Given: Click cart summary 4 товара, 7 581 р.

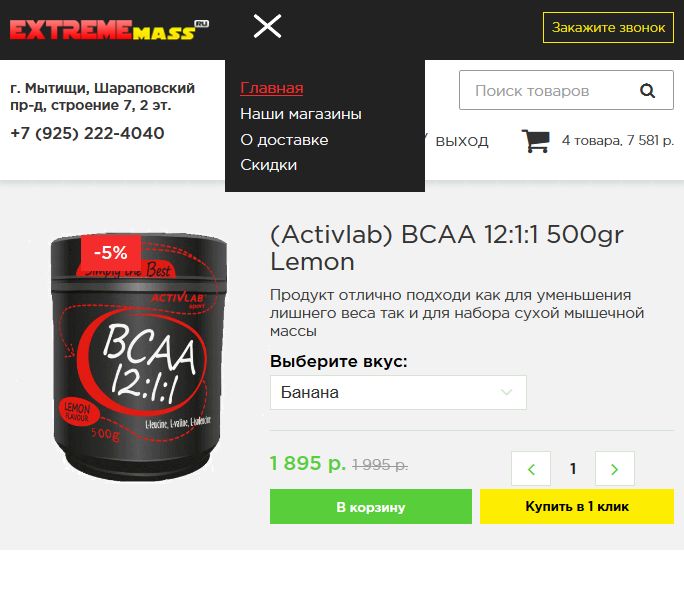Looking at the screenshot, I should click(618, 140).
